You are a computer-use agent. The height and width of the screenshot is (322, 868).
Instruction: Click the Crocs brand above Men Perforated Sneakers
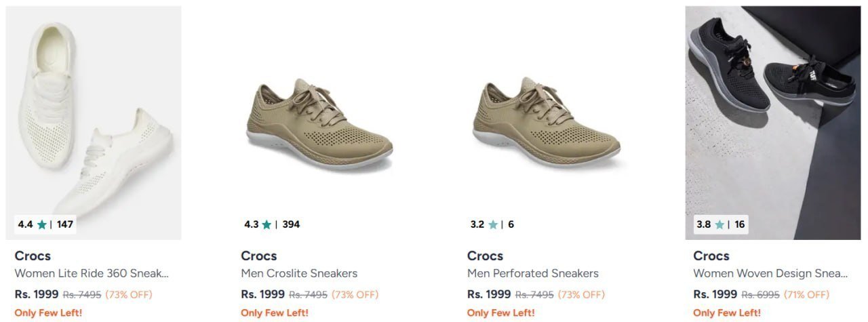click(486, 256)
